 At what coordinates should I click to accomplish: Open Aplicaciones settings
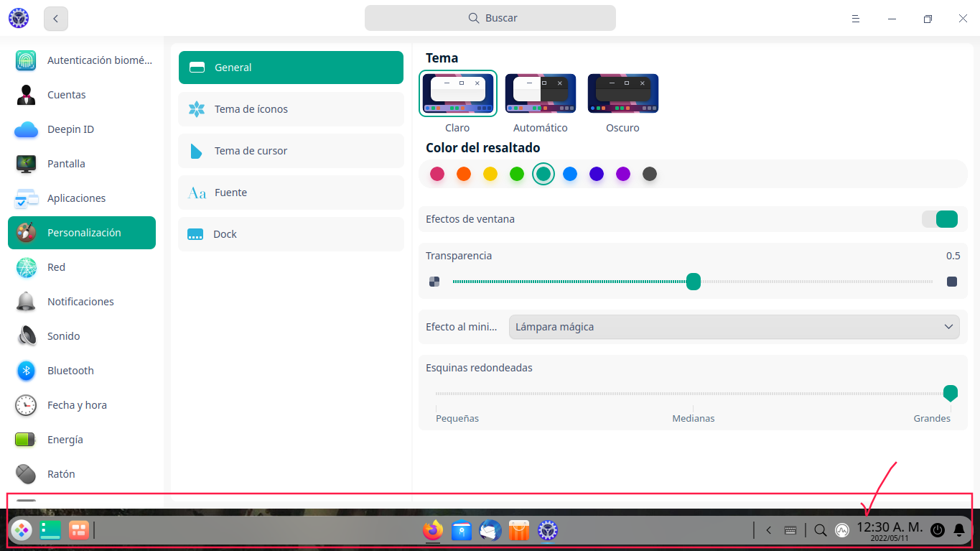pyautogui.click(x=82, y=198)
